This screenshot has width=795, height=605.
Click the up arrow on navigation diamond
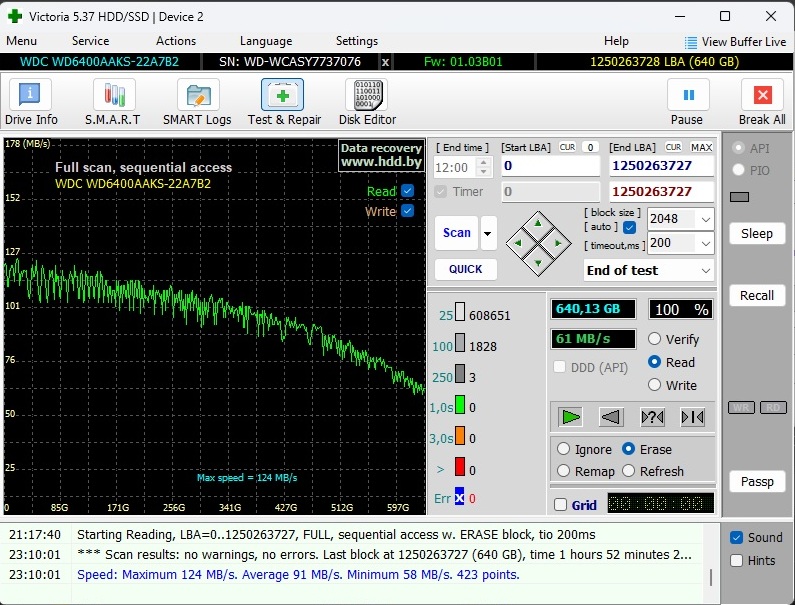(x=538, y=222)
